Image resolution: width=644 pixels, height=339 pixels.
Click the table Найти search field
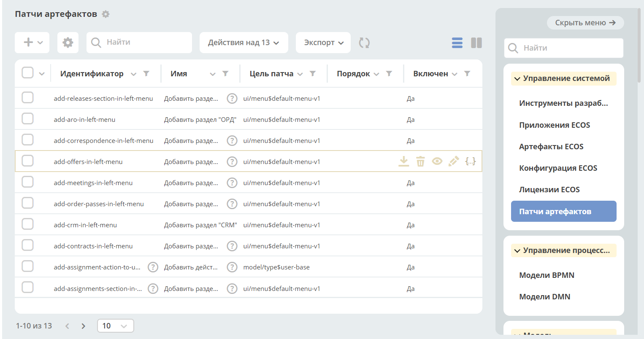[139, 43]
